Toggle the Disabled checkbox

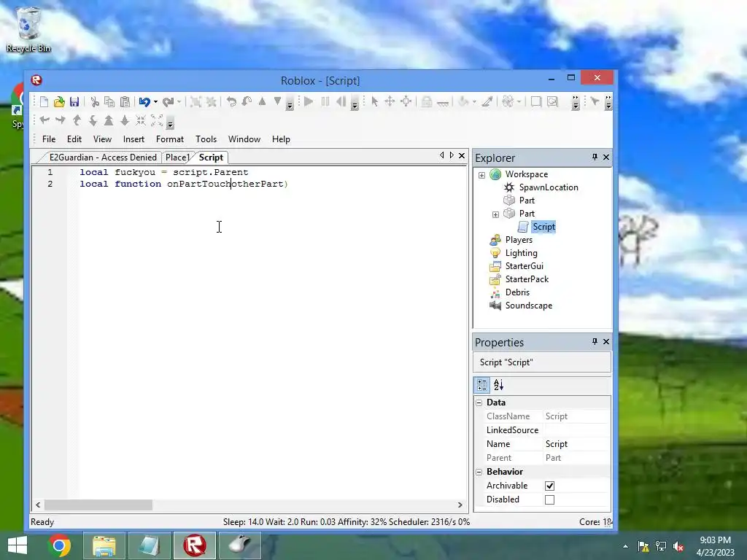pos(549,499)
